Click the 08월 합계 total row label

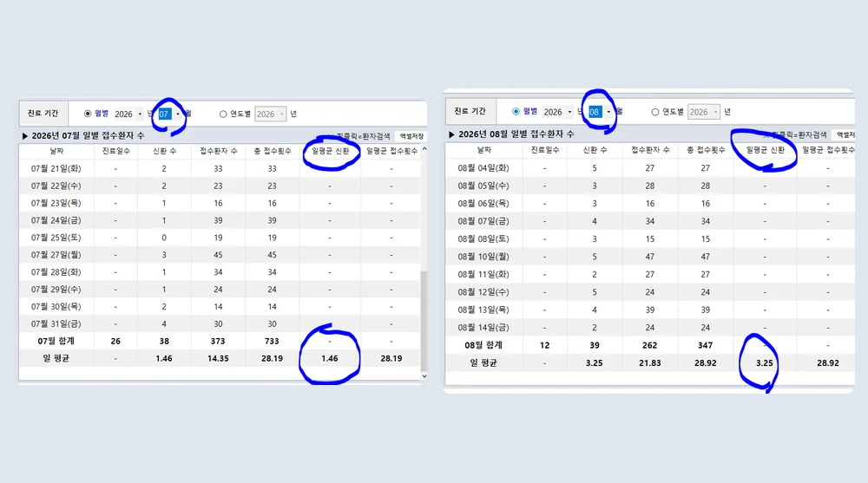coord(483,344)
